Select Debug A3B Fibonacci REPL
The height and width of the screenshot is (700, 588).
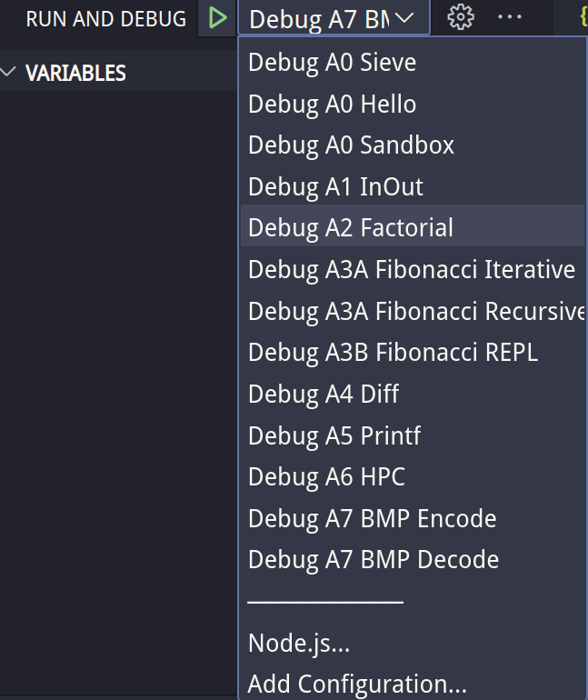(393, 353)
